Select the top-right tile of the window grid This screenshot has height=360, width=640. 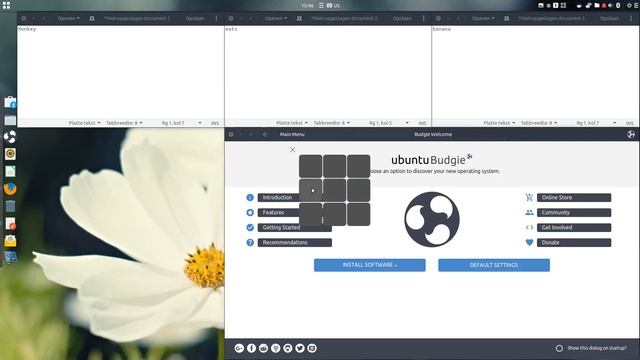359,166
